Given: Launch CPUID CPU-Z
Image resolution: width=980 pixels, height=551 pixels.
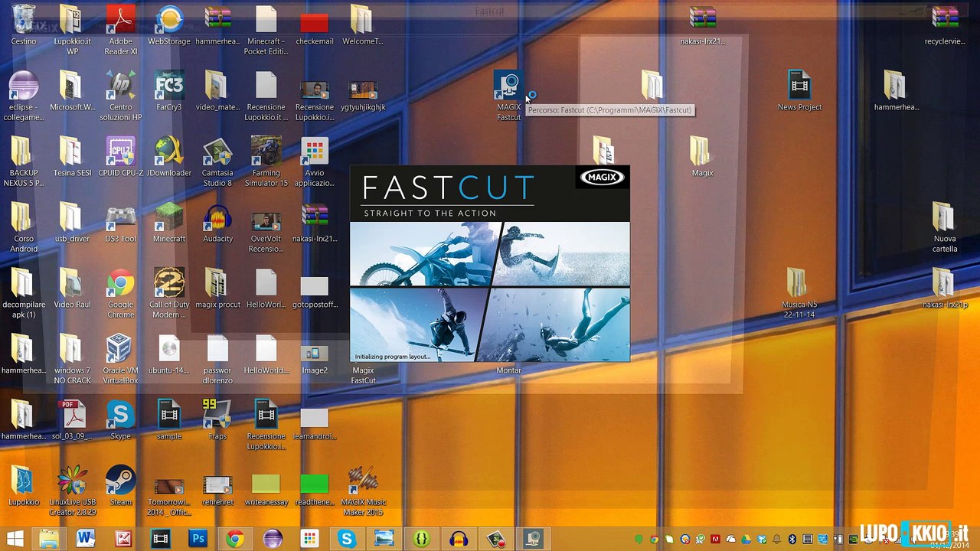Looking at the screenshot, I should coord(120,156).
